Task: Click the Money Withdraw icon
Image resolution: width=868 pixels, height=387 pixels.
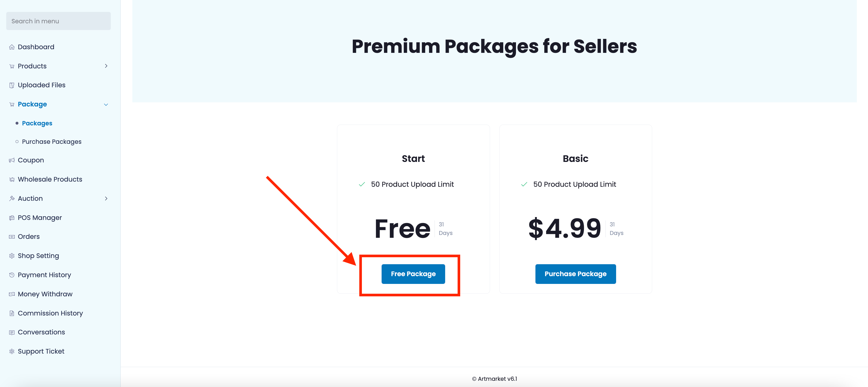Action: coord(12,294)
